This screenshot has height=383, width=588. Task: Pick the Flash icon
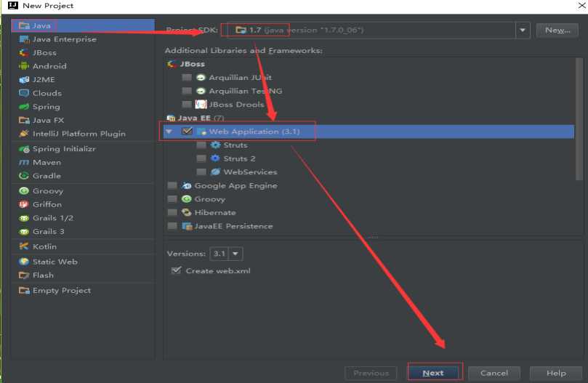pyautogui.click(x=24, y=275)
